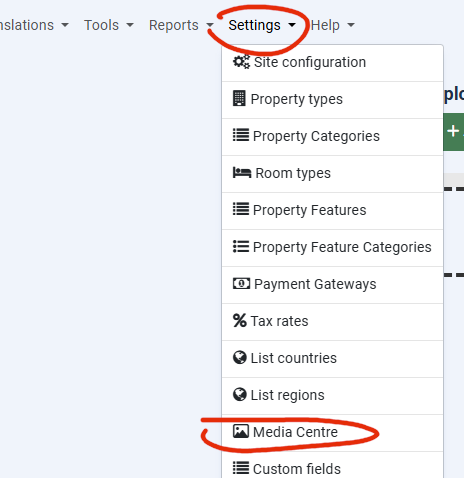Open Custom fields menu entry
Image resolution: width=464 pixels, height=478 pixels.
(332, 465)
